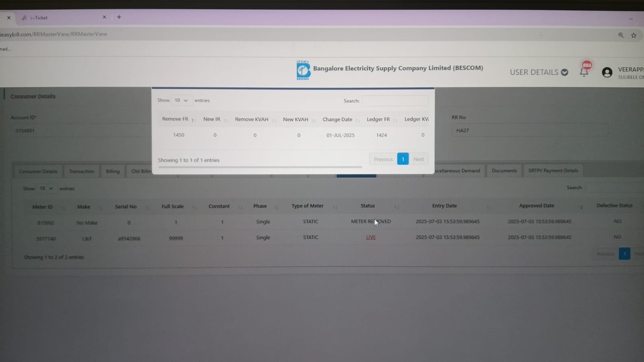
Task: Click the user profile avatar icon
Action: click(607, 72)
